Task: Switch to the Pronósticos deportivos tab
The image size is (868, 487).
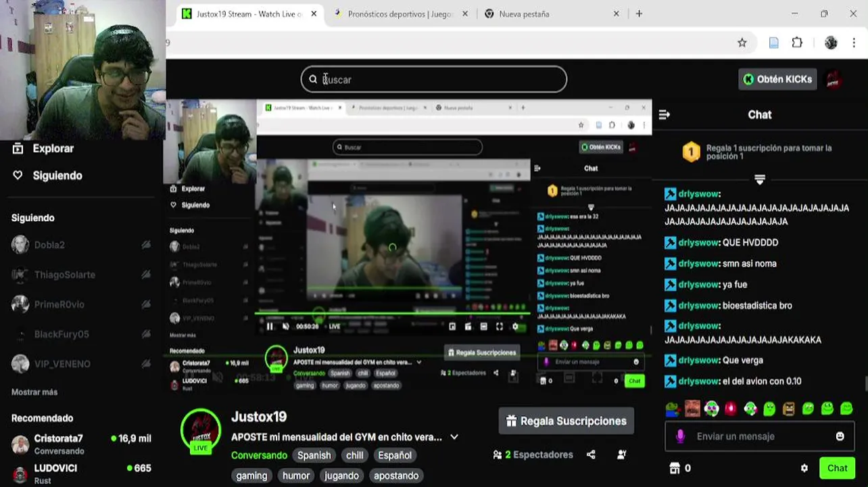Action: (x=400, y=14)
